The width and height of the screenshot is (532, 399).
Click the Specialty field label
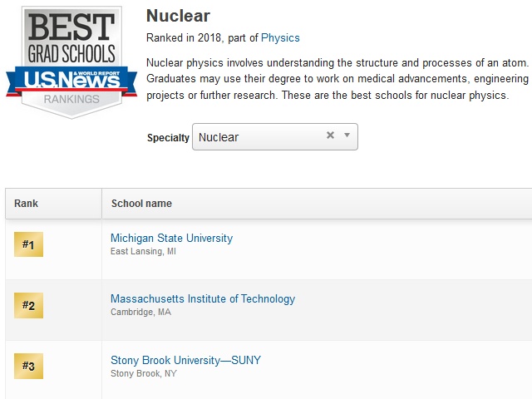click(x=168, y=138)
